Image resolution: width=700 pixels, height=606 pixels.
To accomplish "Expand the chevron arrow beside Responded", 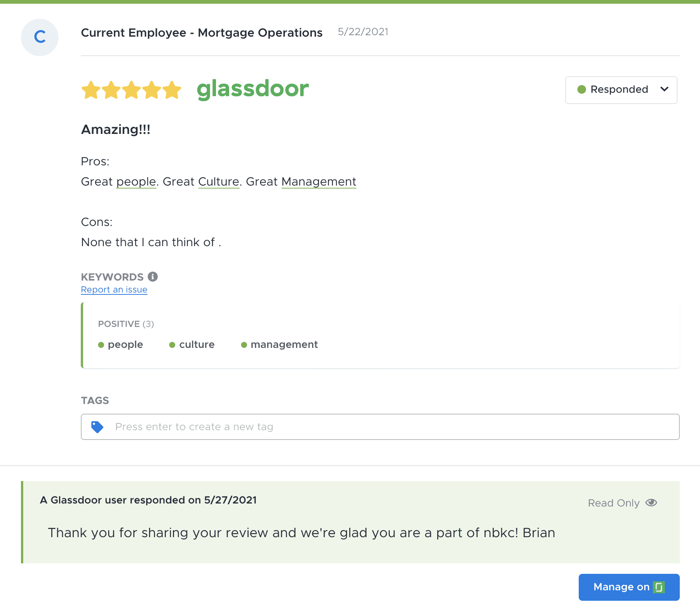I will 664,89.
